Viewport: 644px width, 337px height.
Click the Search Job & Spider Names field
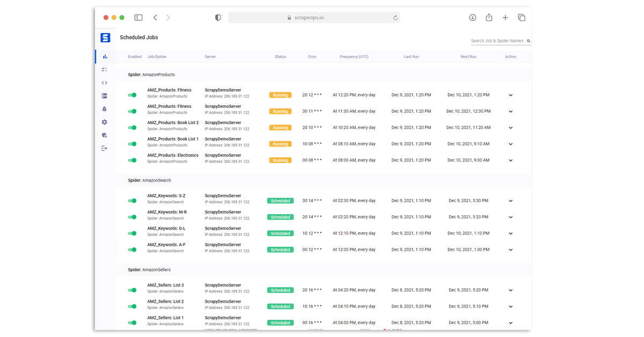(496, 41)
